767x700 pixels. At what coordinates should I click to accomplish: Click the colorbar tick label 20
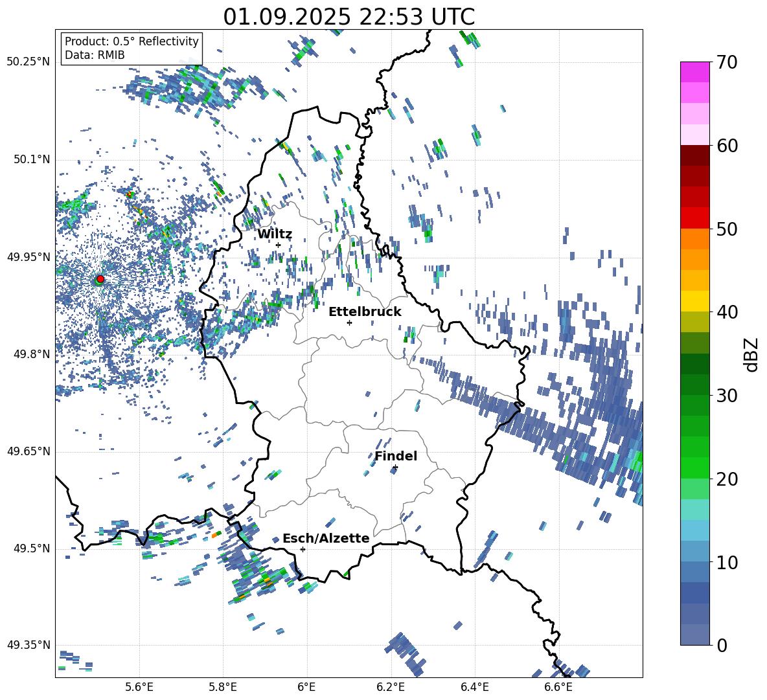(726, 479)
